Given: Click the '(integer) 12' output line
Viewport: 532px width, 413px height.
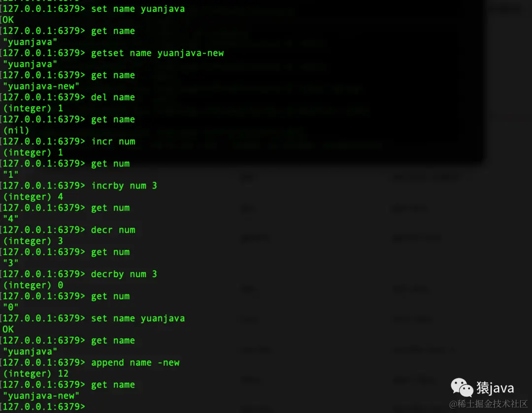Looking at the screenshot, I should (x=35, y=374).
